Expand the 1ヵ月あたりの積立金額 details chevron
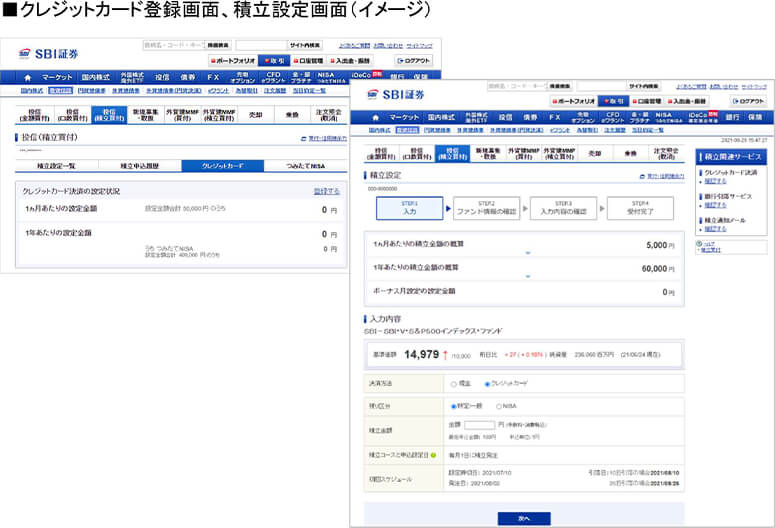775x528 pixels. 527,253
